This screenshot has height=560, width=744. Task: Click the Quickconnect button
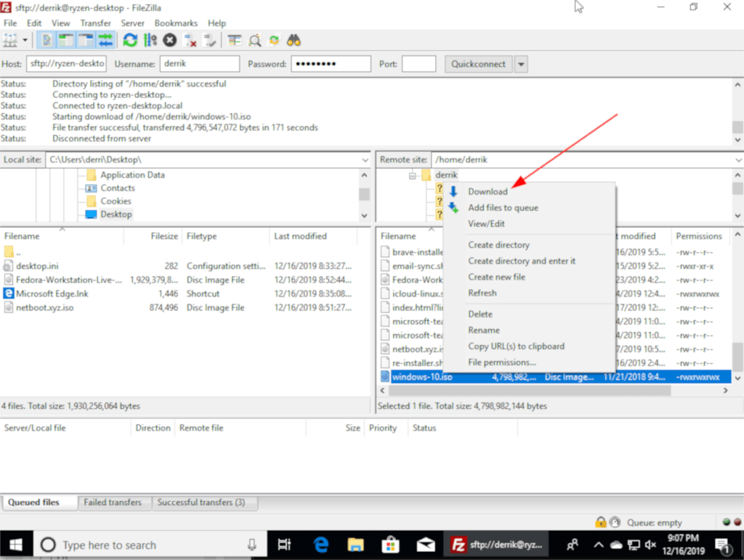(x=478, y=63)
